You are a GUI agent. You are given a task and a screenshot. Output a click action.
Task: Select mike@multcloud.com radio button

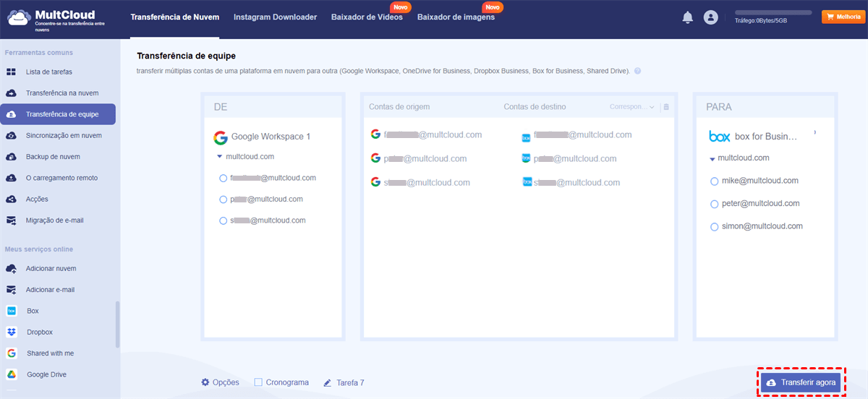(x=715, y=181)
